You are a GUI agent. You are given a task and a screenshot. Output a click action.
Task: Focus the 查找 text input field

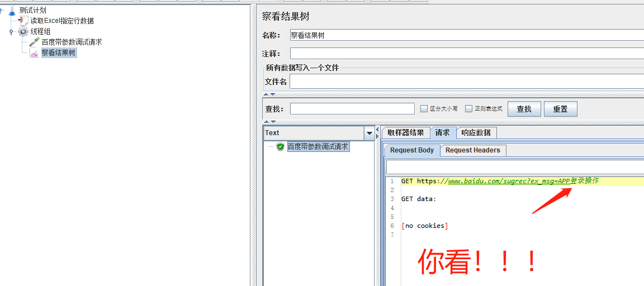(352, 109)
